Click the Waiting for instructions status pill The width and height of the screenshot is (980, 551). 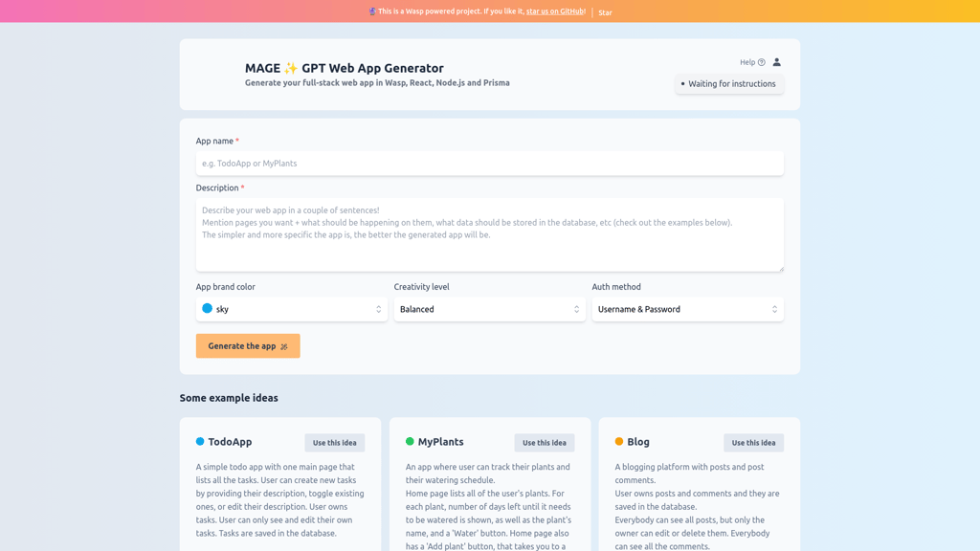pos(729,84)
